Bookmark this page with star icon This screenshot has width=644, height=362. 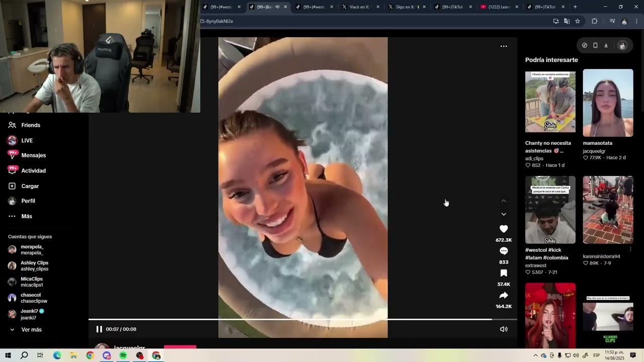[x=578, y=21]
